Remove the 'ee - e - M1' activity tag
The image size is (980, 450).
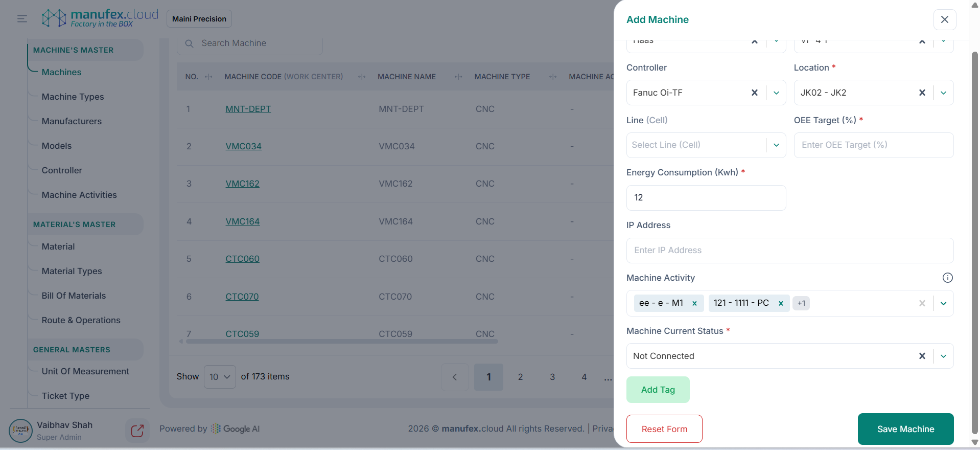[x=694, y=303]
